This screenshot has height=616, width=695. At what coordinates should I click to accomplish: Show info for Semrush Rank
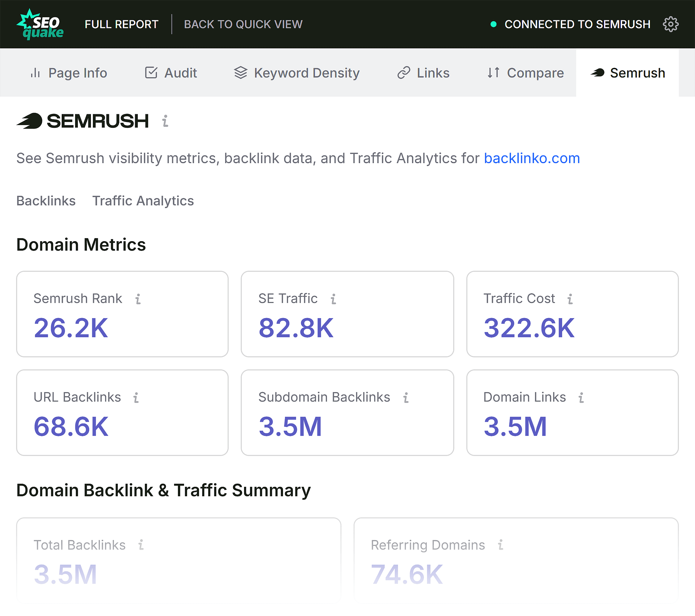click(x=138, y=299)
